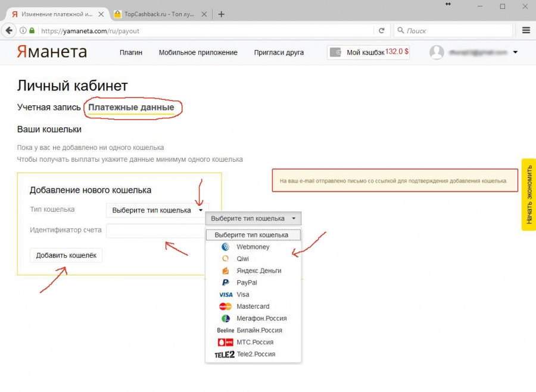Focus the Идентификатор счета input field

coord(155,231)
